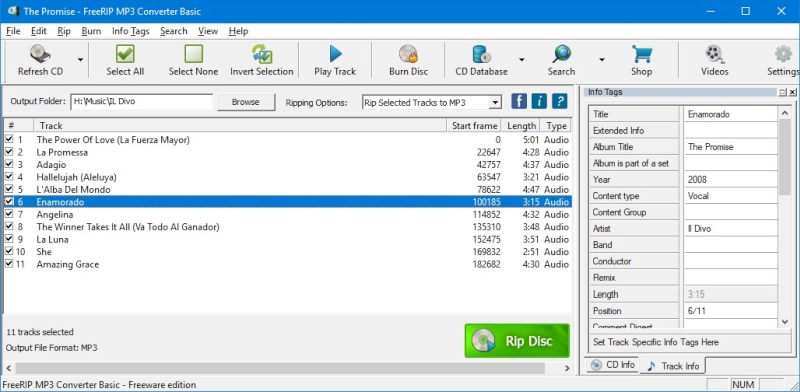
Task: Click the track list horizontal scroll right arrow
Action: (567, 368)
